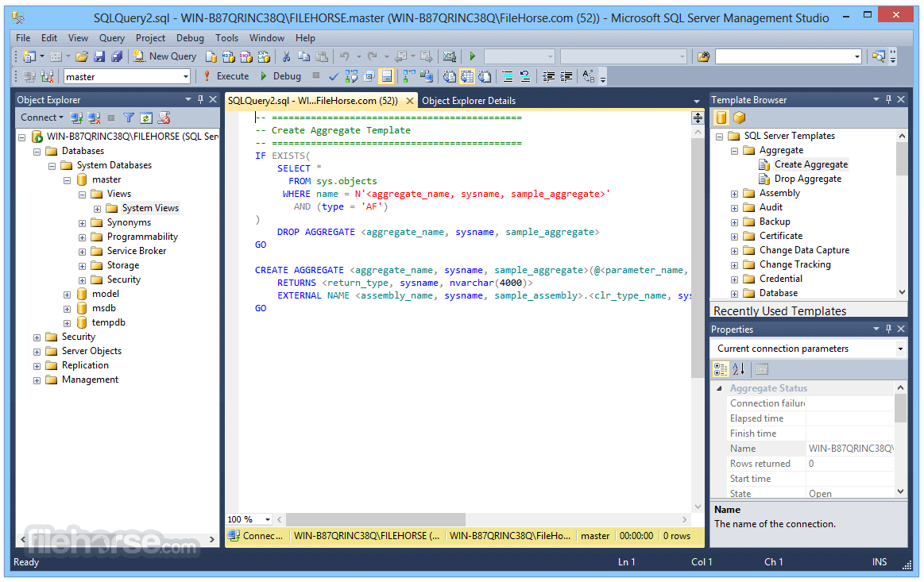Open the Debug menu

point(190,37)
